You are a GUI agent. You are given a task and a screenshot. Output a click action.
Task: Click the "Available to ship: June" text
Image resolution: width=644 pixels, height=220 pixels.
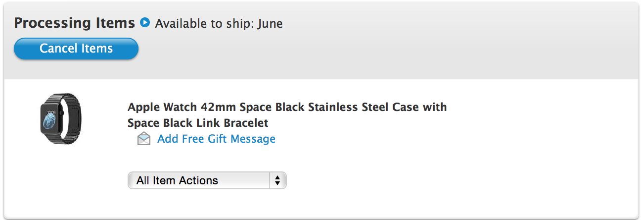219,23
